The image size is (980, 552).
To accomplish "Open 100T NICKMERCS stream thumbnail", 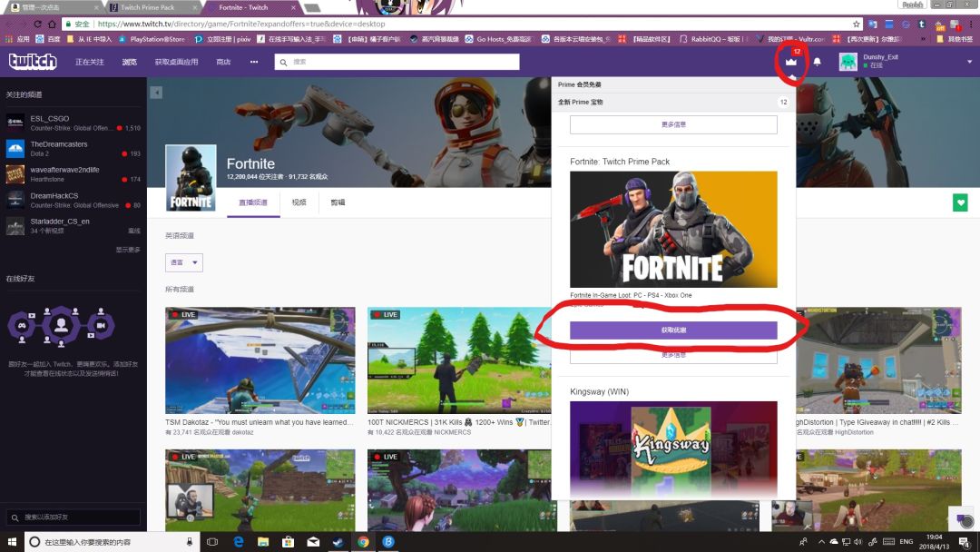I will coord(459,360).
